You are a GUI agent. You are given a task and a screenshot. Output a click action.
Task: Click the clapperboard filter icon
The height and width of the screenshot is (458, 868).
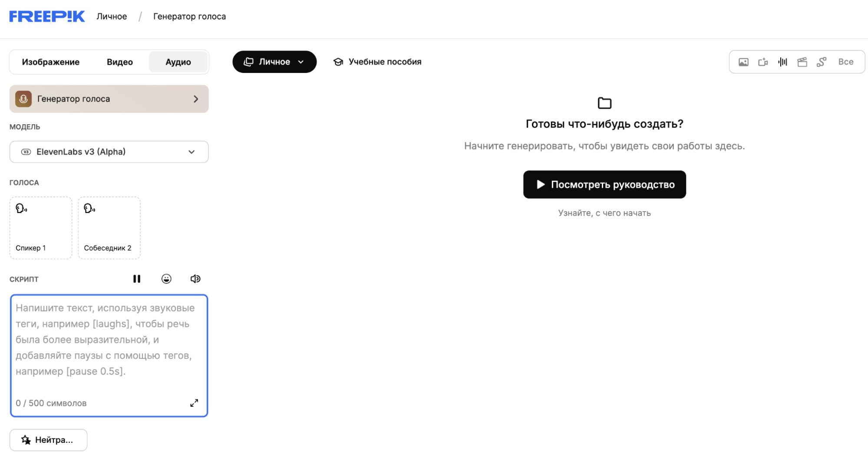[802, 62]
